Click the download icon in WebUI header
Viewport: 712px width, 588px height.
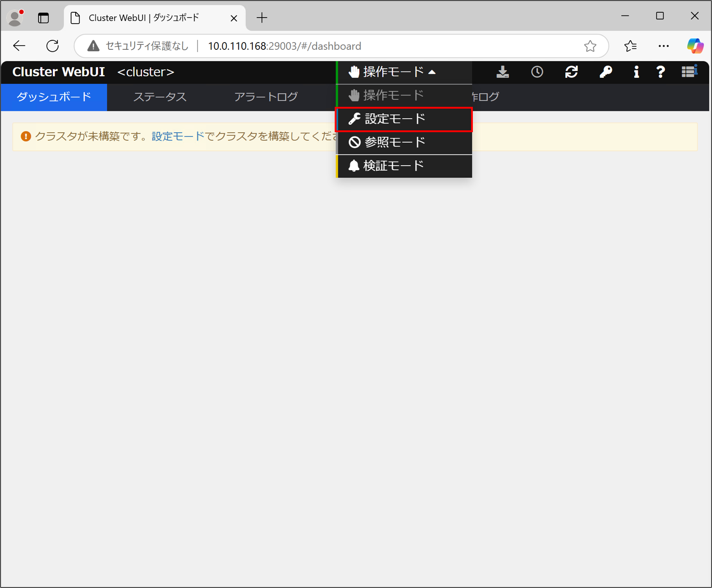502,72
